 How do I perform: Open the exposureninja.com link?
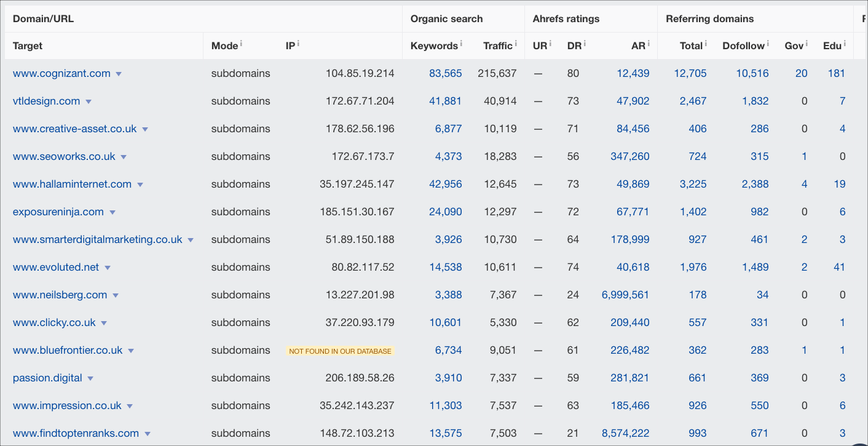coord(58,212)
